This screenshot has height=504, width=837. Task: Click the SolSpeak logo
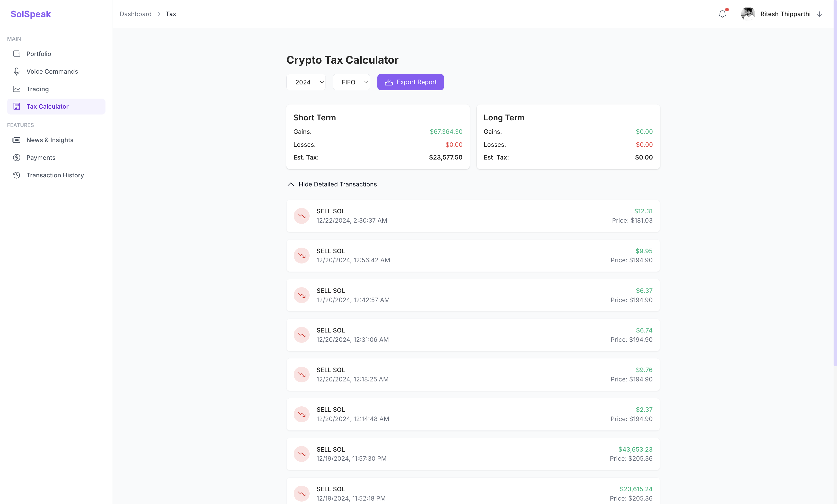point(31,14)
